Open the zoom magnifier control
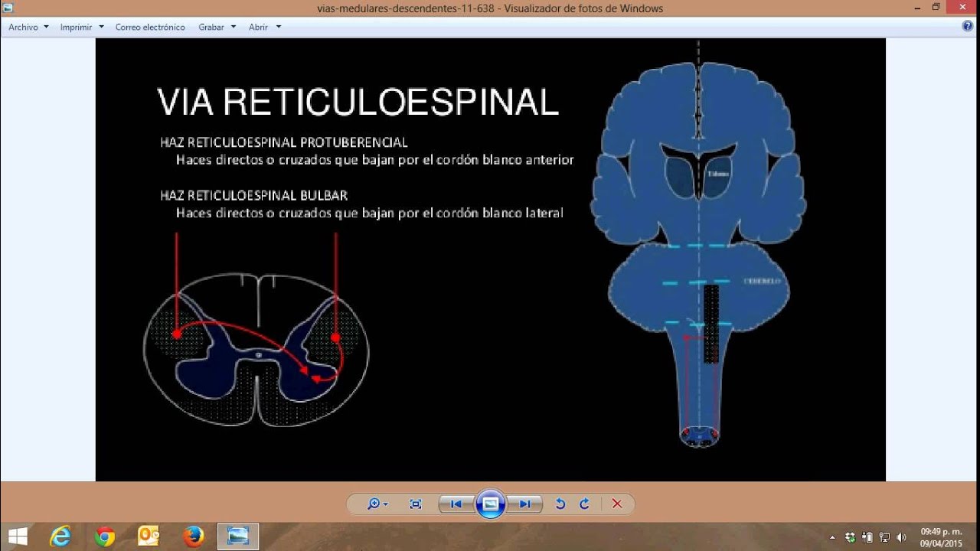This screenshot has width=980, height=551. pyautogui.click(x=374, y=504)
